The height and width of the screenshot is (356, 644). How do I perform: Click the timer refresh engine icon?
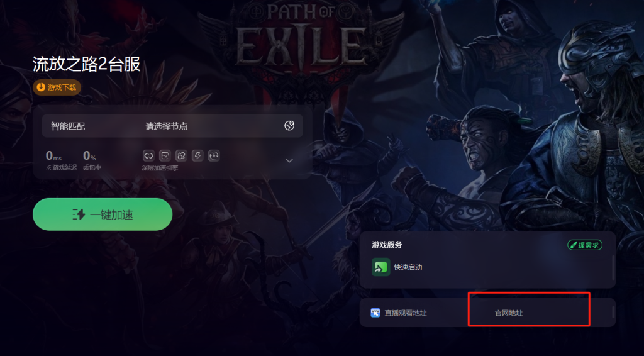pyautogui.click(x=214, y=155)
